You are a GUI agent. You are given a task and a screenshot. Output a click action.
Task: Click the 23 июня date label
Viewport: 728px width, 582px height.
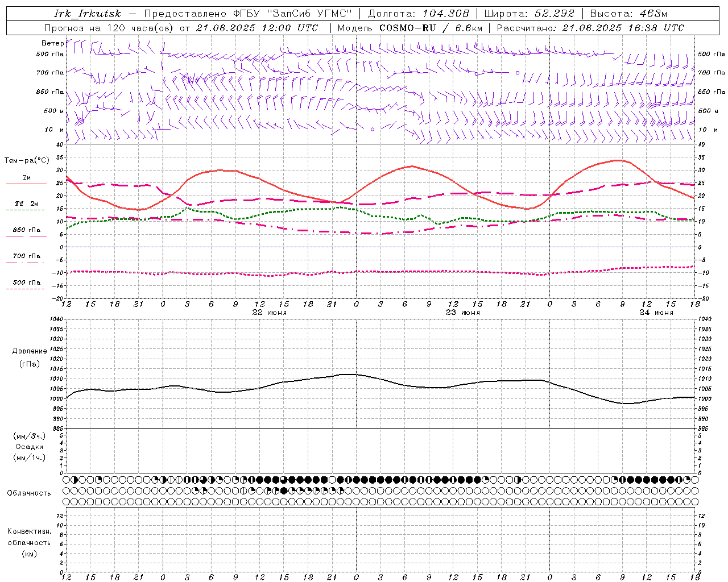[x=462, y=313]
